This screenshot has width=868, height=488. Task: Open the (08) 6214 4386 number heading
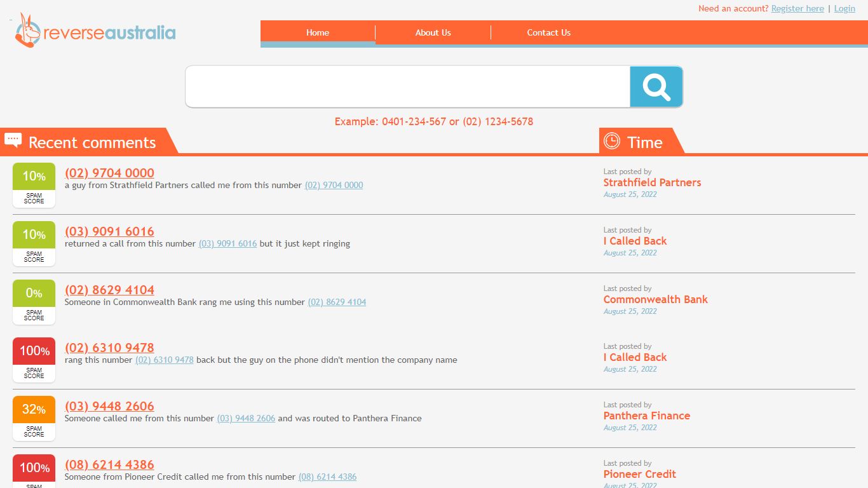[x=109, y=464]
